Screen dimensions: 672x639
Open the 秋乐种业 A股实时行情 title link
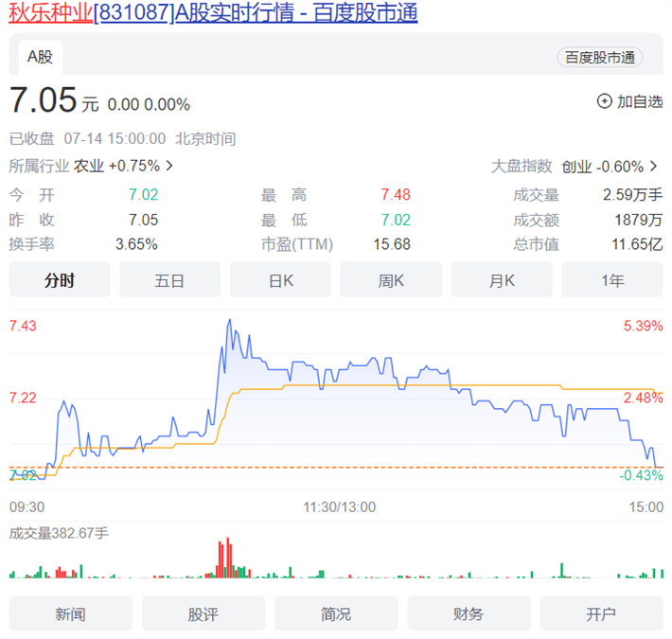pos(213,13)
